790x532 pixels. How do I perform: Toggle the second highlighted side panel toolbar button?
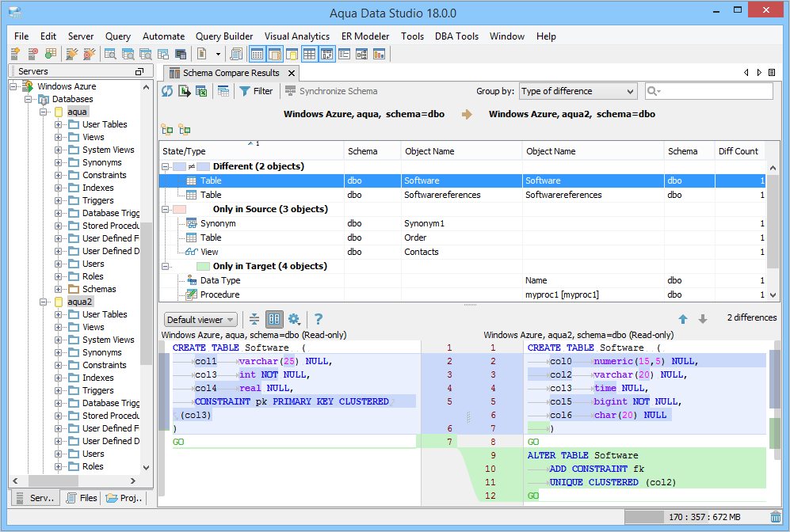click(275, 54)
